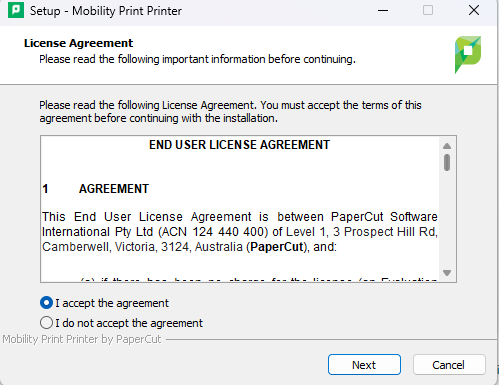Click the Setup - Mobility Print Printer title
This screenshot has width=499, height=385.
coord(106,11)
